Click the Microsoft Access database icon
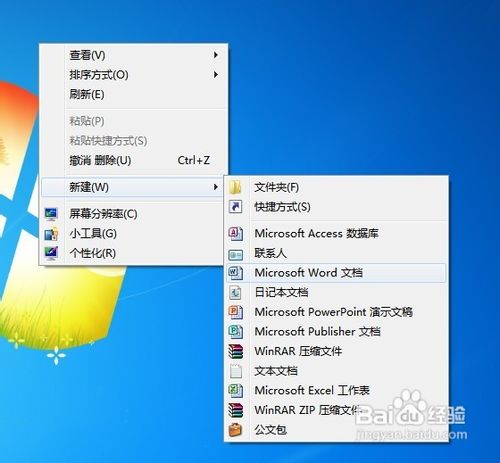This screenshot has width=500, height=463. click(236, 233)
